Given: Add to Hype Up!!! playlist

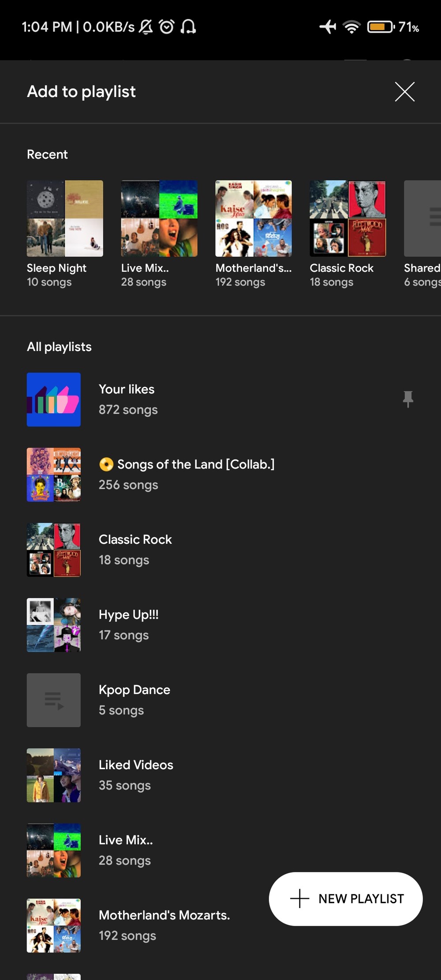Looking at the screenshot, I should [128, 625].
